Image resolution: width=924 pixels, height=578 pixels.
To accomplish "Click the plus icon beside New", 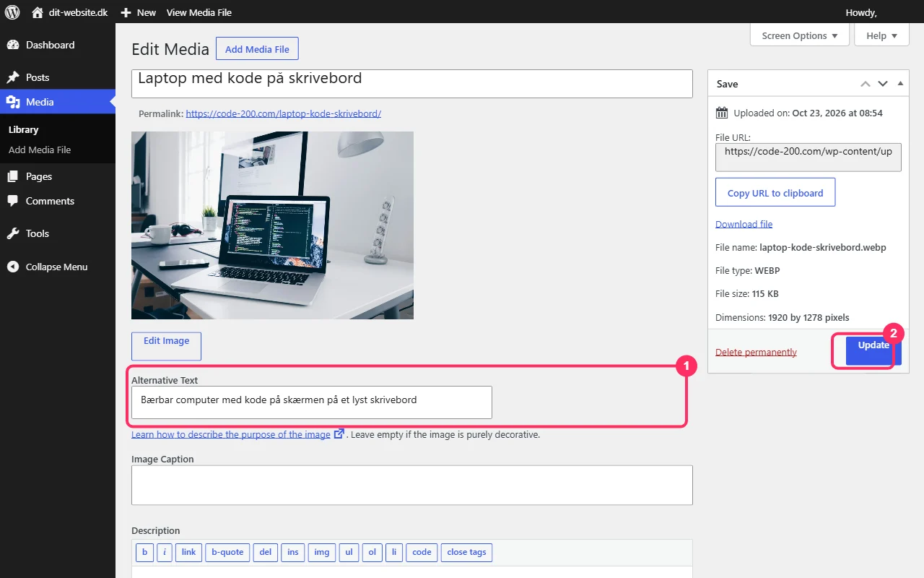I will pyautogui.click(x=126, y=12).
